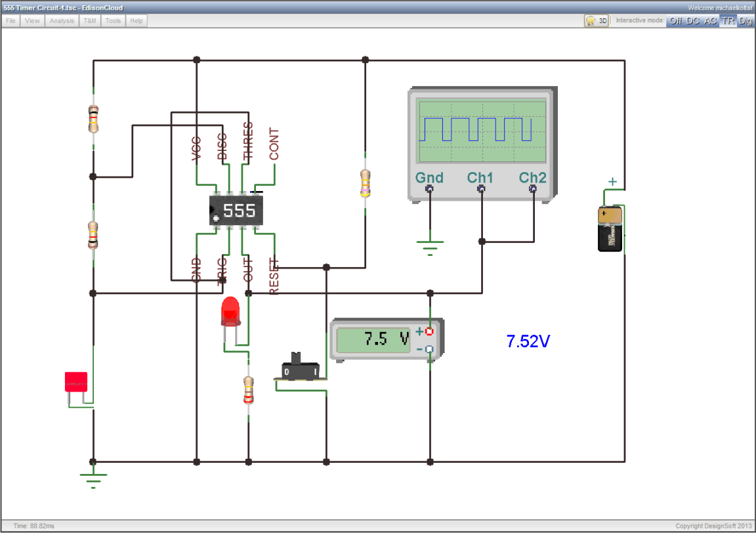Click the ground symbol under the oscilloscope
The image size is (756, 533).
tap(430, 248)
